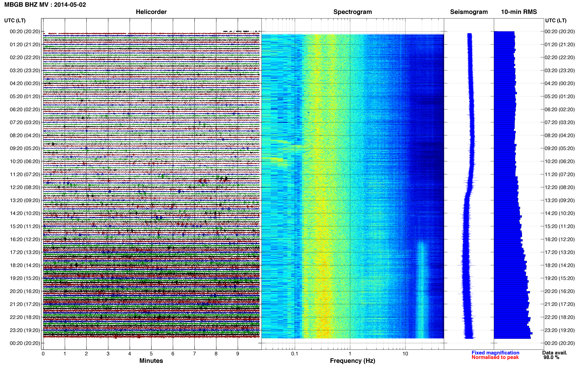
Task: Click the 6 tick on the Minutes axis
Action: coord(173,354)
